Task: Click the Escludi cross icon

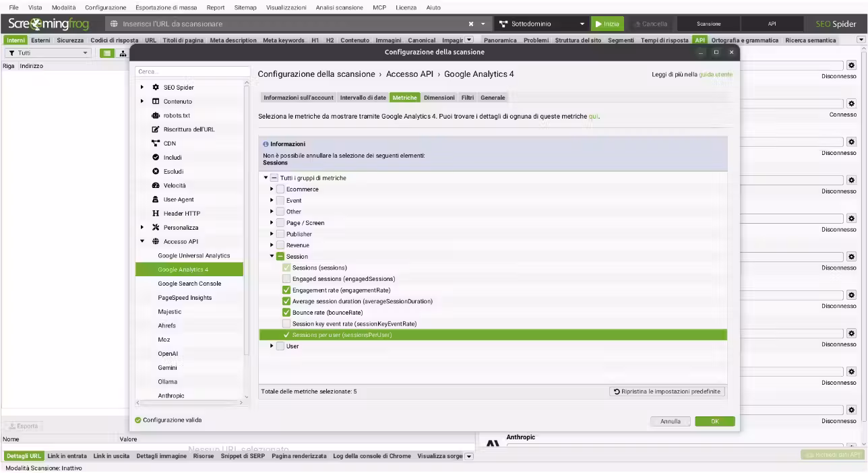Action: 156,172
